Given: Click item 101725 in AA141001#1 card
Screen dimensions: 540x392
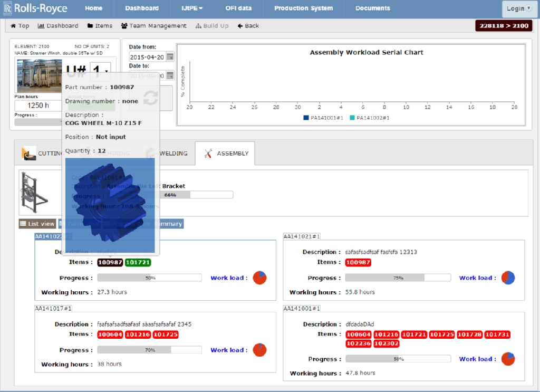Looking at the screenshot, I should (x=442, y=334).
